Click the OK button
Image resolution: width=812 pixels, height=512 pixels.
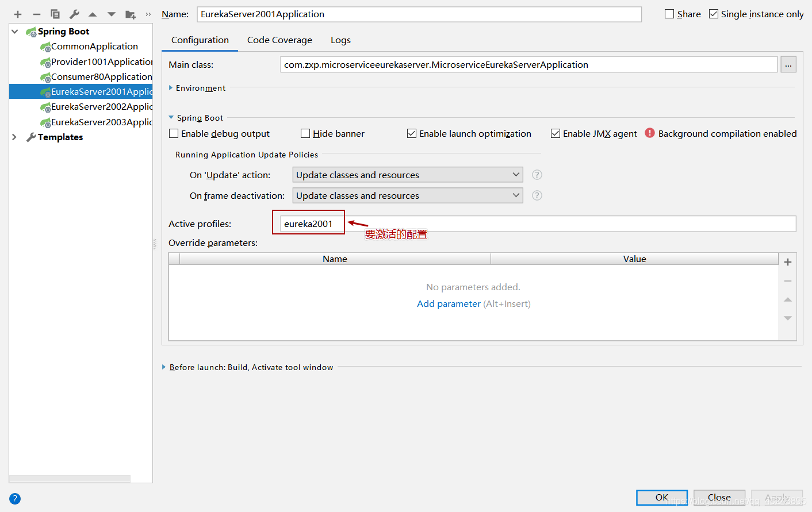[x=662, y=498]
